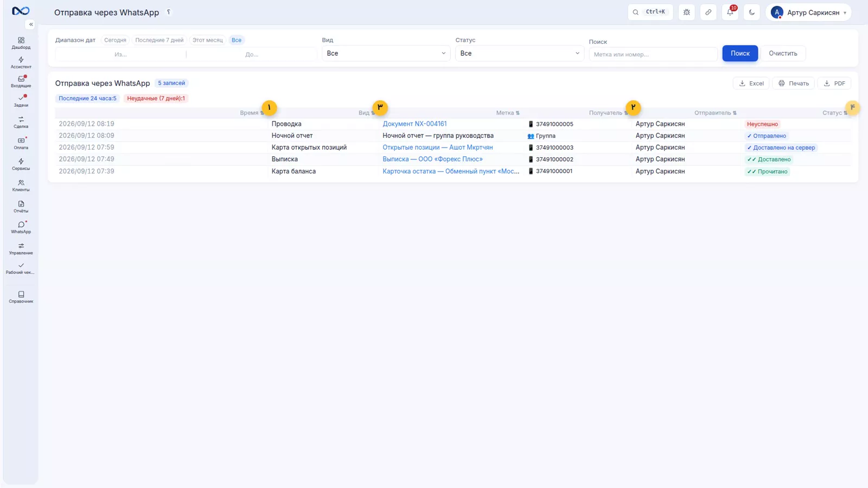This screenshot has width=868, height=488.
Task: Open the WhatsApp sidebar icon
Action: pyautogui.click(x=21, y=227)
